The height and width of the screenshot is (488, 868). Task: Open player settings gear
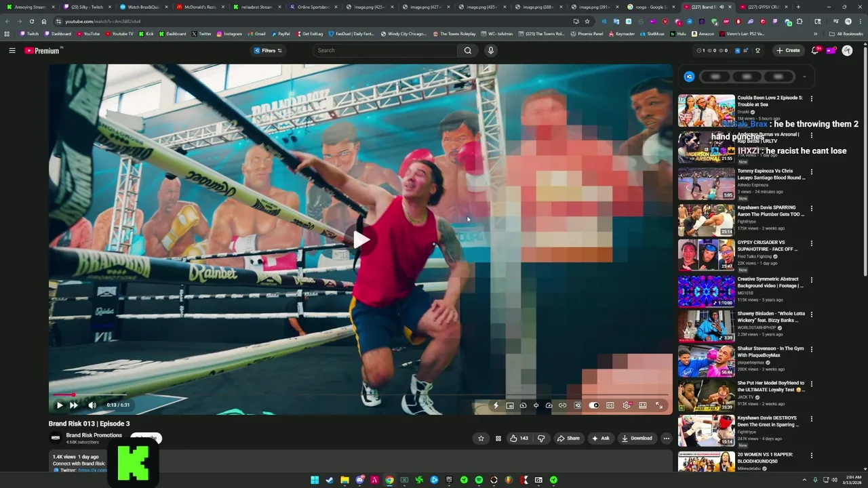coord(627,405)
